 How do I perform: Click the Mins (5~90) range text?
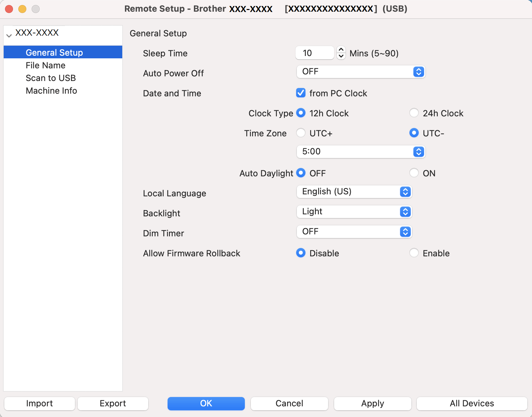(374, 53)
